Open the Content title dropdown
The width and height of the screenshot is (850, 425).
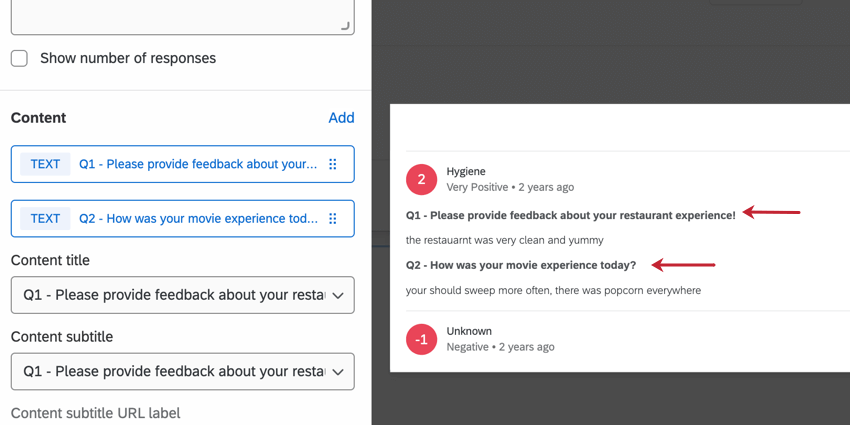pyautogui.click(x=182, y=295)
